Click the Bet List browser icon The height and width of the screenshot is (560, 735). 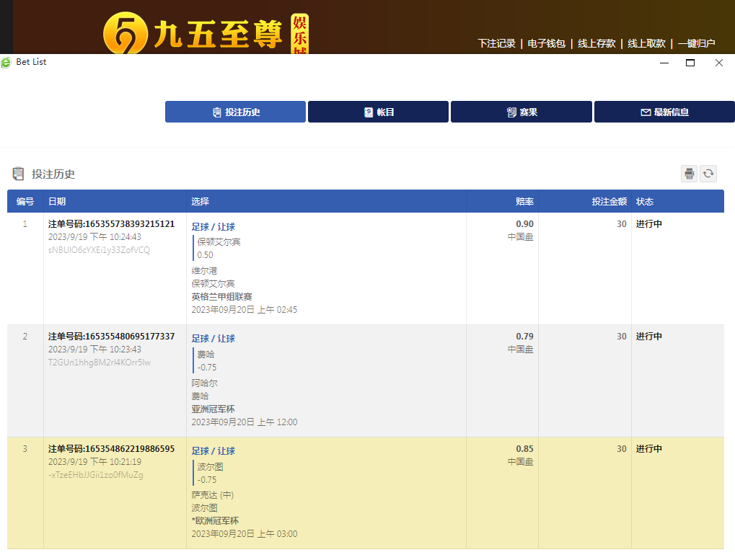(6, 63)
